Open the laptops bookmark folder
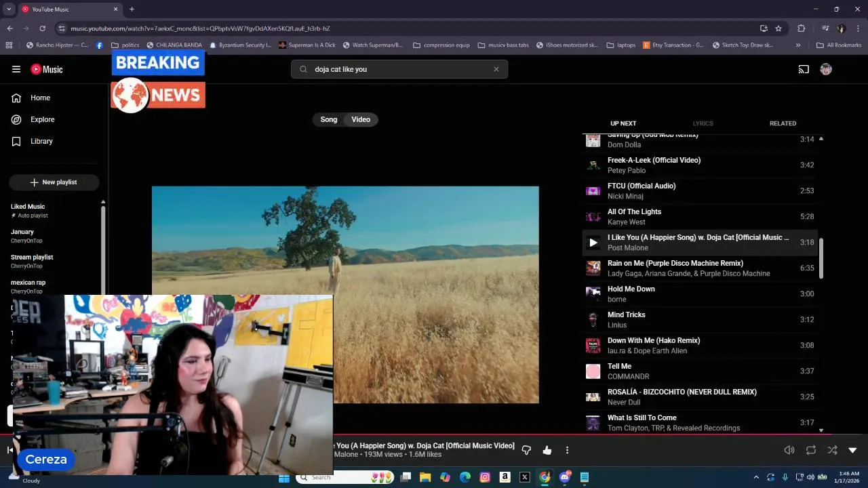This screenshot has height=488, width=868. (621, 45)
